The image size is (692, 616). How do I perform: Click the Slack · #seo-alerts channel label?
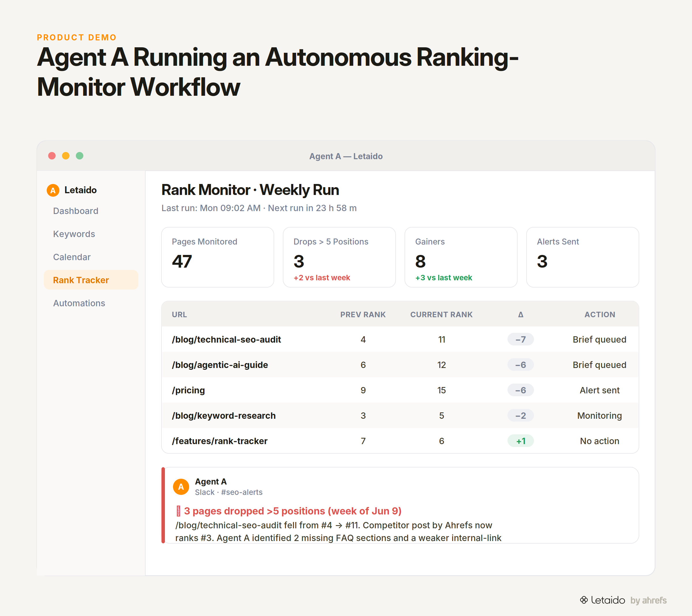(x=229, y=492)
